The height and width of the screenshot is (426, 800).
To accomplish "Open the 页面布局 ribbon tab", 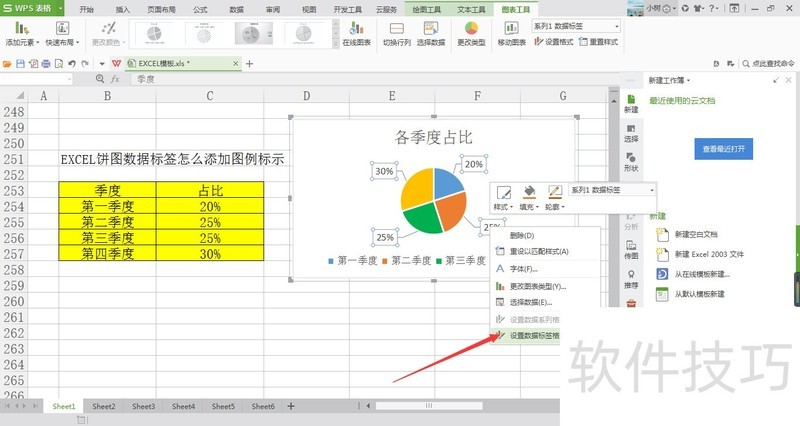I will (x=161, y=9).
